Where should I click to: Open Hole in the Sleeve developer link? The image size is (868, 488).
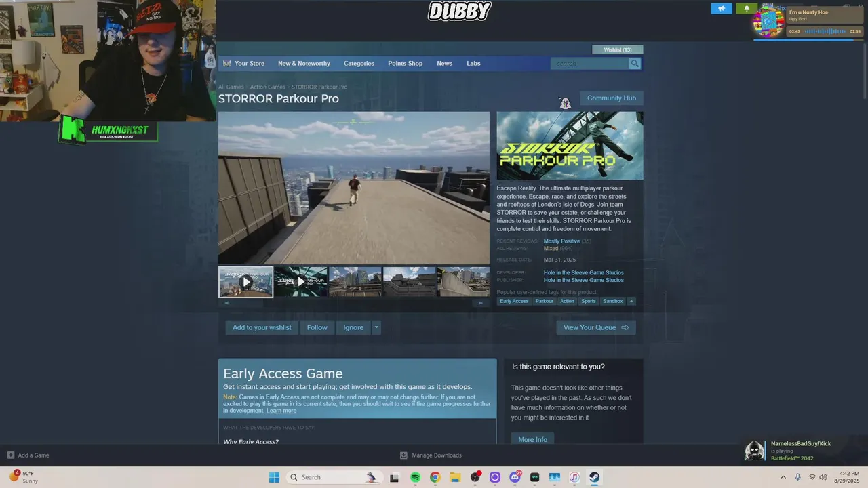[x=583, y=272]
